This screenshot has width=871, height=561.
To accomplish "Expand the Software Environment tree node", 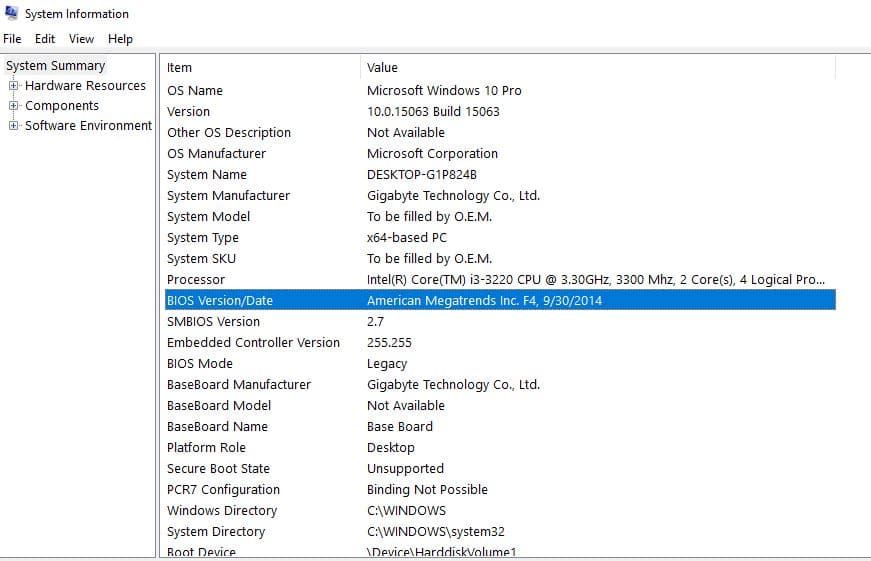I will [14, 126].
